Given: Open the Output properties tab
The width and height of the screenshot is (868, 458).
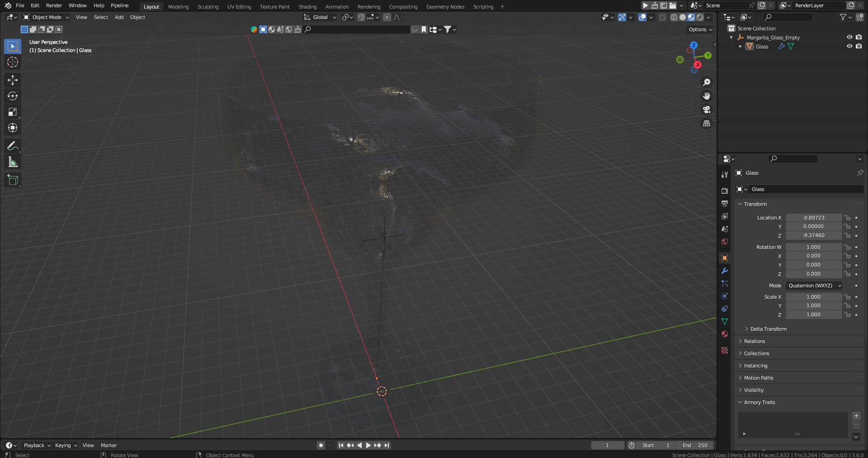Looking at the screenshot, I should point(725,203).
